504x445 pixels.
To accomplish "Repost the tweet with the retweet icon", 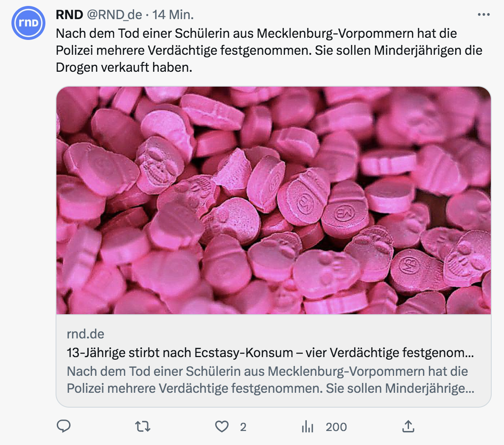I will 143,426.
